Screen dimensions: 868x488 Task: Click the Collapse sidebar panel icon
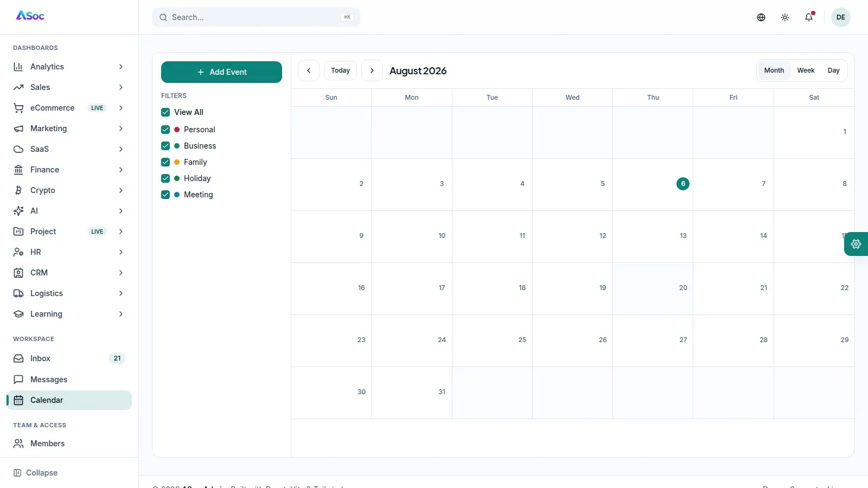coord(17,473)
